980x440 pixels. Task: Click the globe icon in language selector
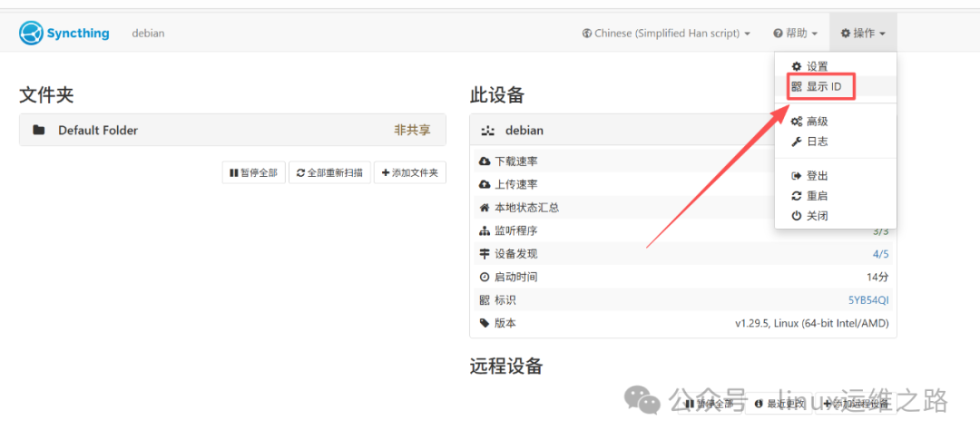pos(587,34)
